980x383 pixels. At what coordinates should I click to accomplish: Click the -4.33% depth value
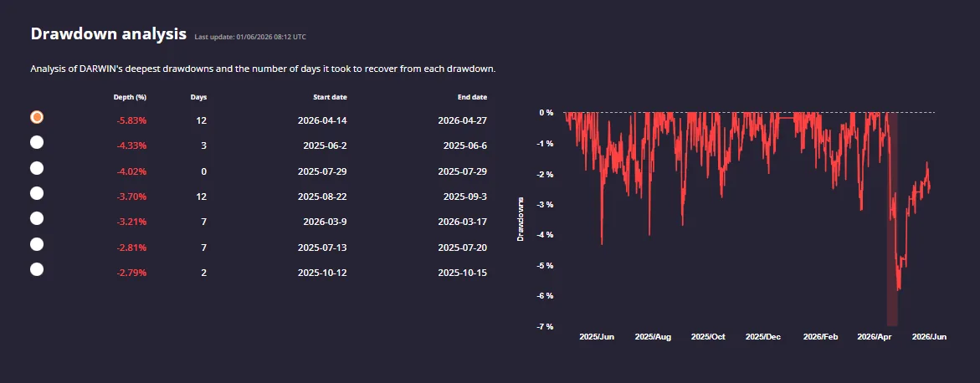(x=132, y=146)
